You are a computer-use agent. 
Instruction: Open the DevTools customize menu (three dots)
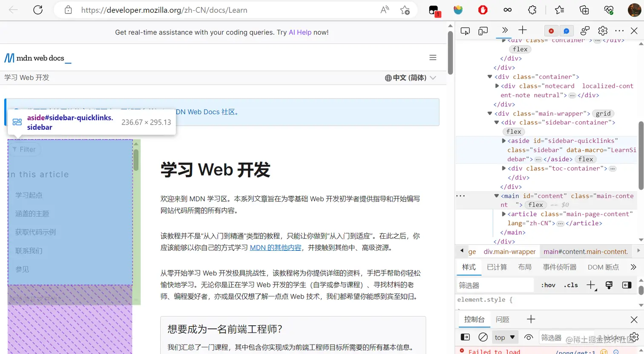pos(619,31)
